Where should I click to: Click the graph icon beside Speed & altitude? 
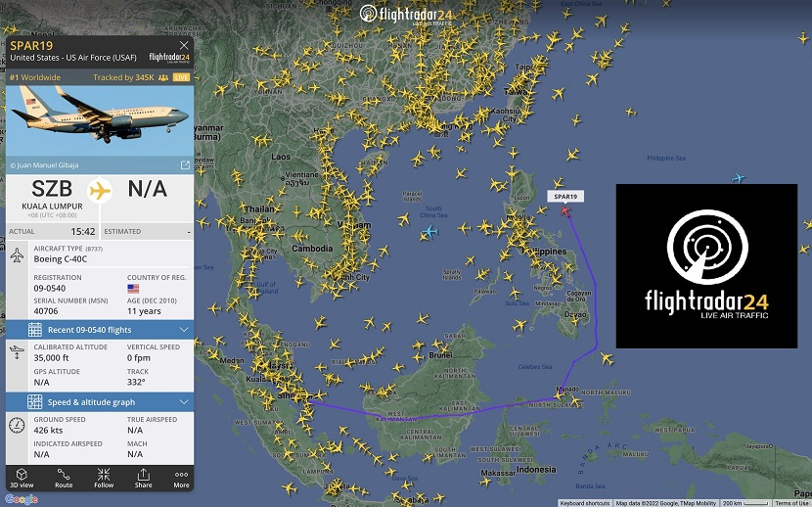coord(34,402)
